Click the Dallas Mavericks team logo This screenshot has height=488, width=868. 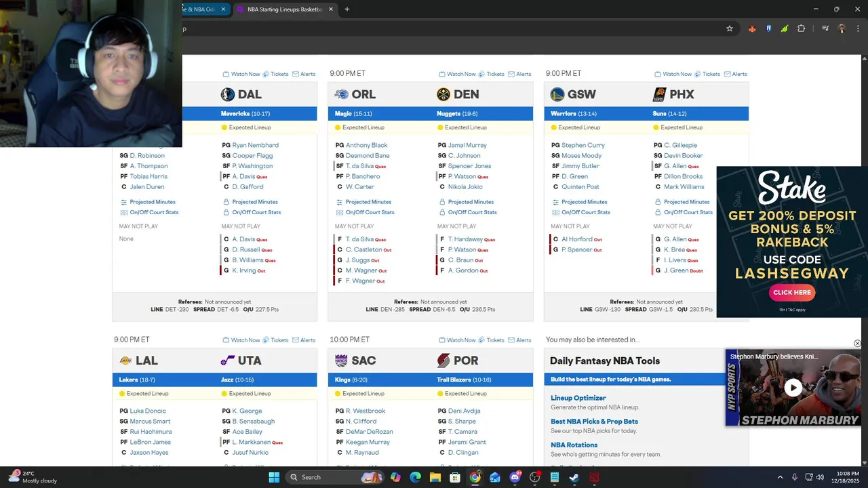[x=227, y=94]
